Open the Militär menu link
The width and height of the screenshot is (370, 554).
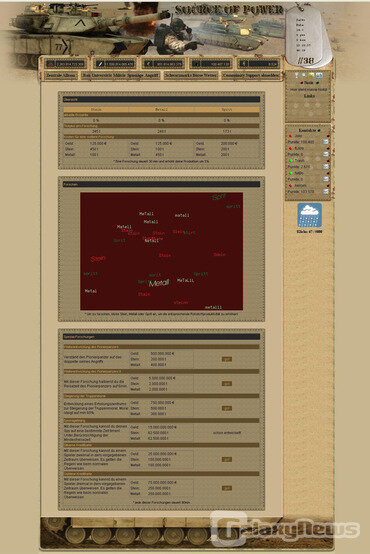pyautogui.click(x=119, y=76)
